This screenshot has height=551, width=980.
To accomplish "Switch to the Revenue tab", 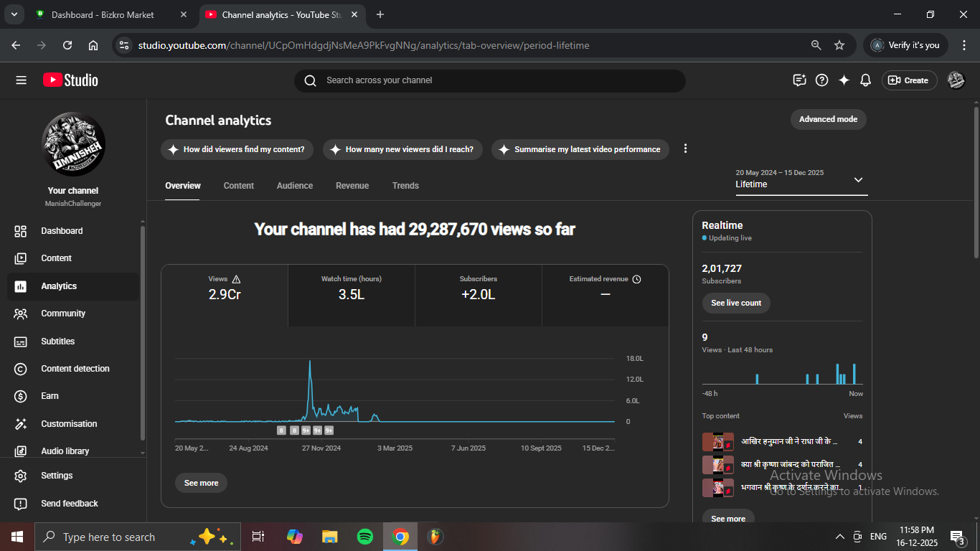I will (352, 186).
